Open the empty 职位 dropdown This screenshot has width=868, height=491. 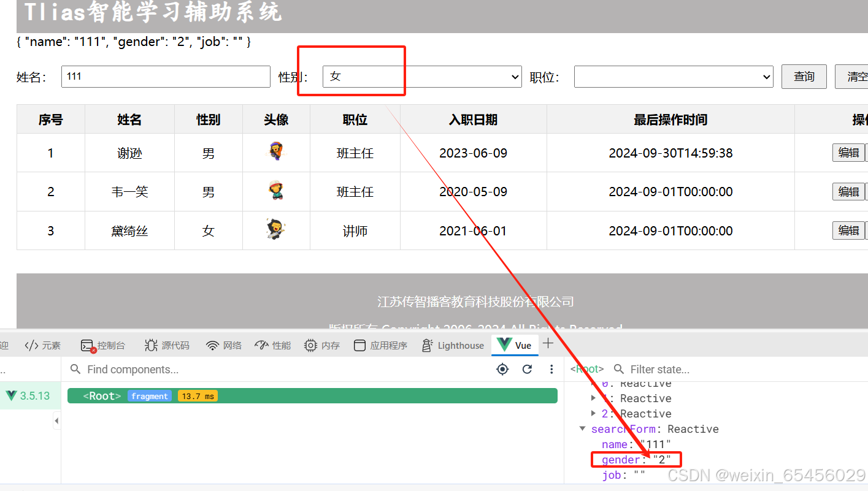674,77
